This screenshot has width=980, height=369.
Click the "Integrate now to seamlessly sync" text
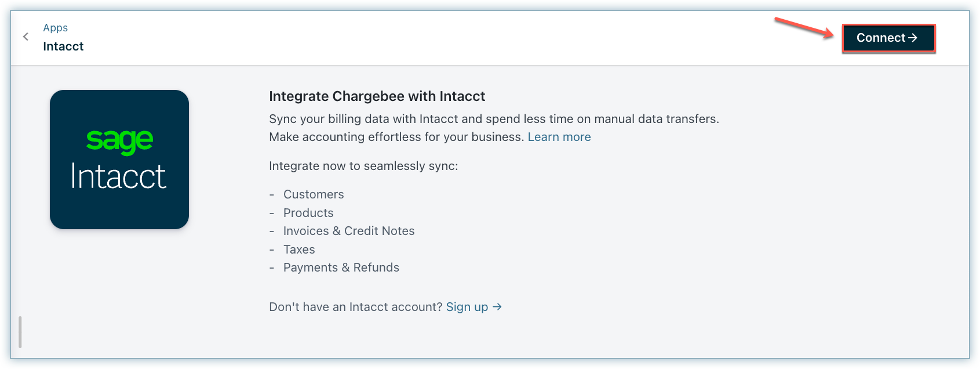[x=363, y=166]
